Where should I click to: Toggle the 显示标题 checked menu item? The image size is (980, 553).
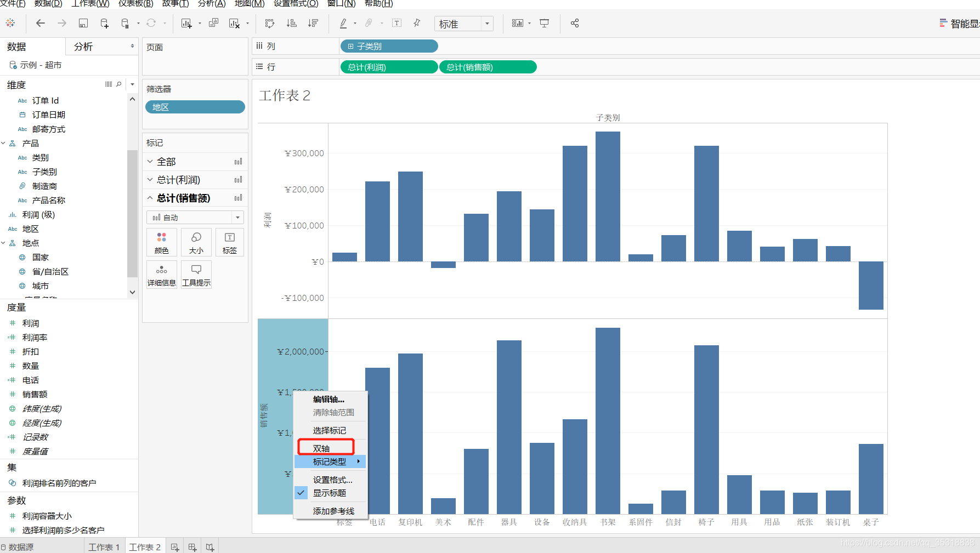click(331, 493)
